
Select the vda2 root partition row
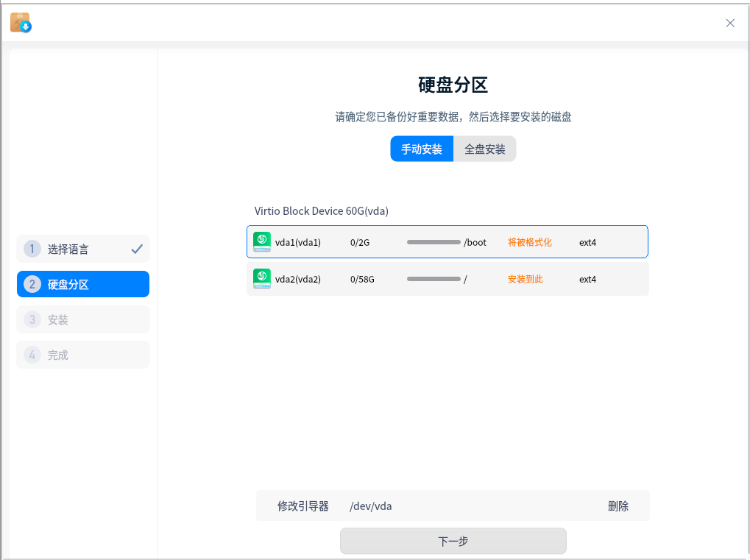pyautogui.click(x=447, y=280)
